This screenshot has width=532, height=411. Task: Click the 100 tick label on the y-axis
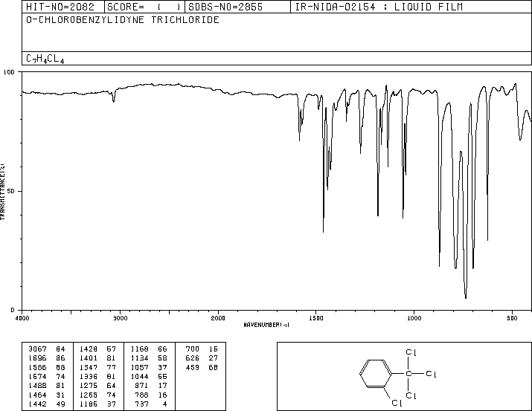pos(9,72)
